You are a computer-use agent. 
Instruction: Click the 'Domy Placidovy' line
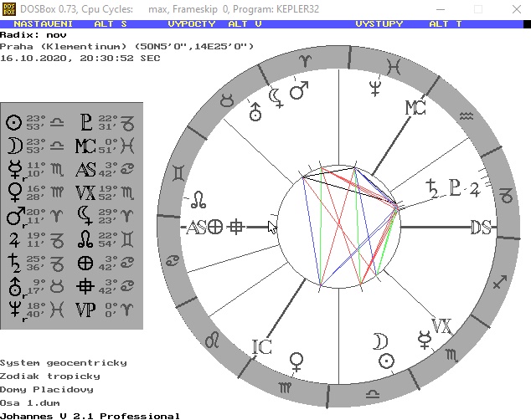[47, 390]
